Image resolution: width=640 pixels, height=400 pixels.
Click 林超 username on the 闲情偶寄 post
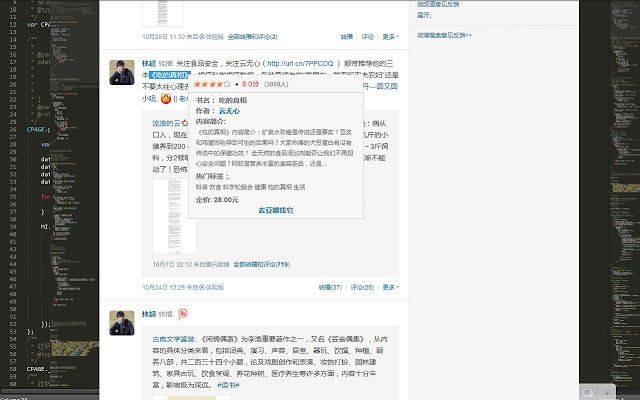[149, 314]
